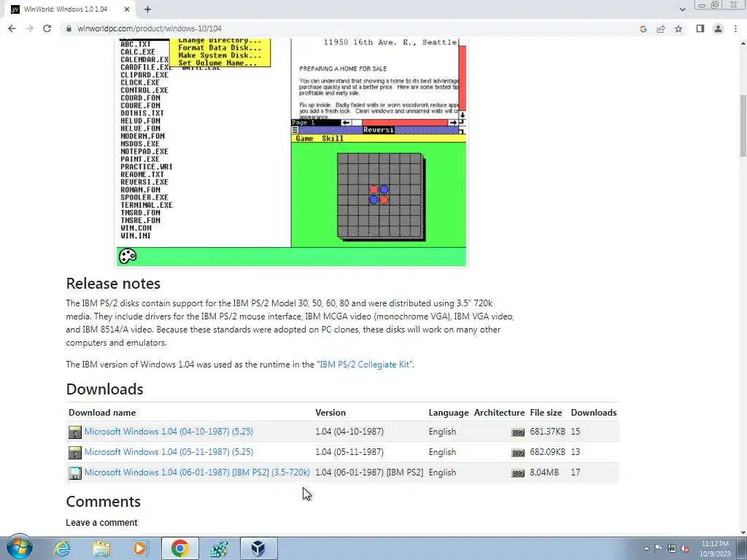The image size is (747, 560).
Task: Click the 8088 chip icon in 8.04MB row
Action: [518, 473]
